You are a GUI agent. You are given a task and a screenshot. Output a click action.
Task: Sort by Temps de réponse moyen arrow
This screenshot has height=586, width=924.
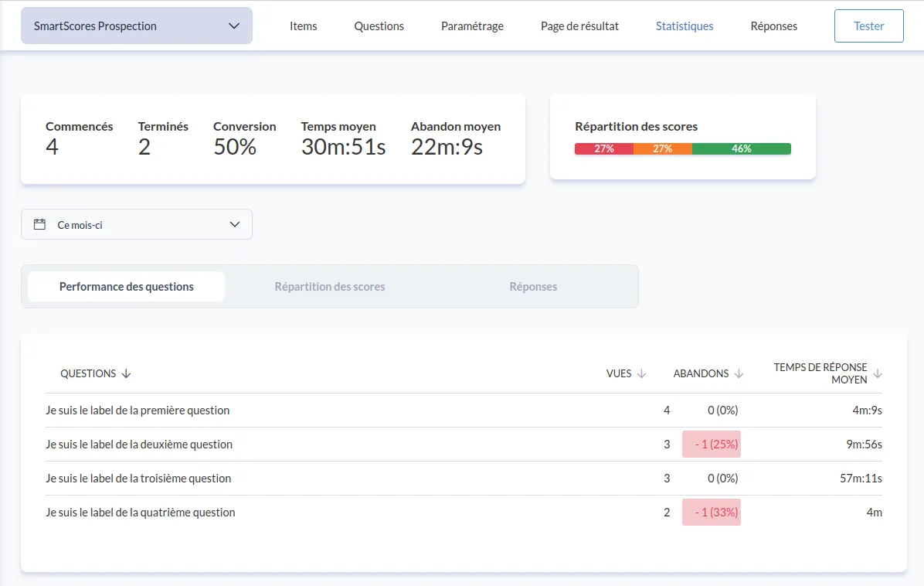[x=877, y=374]
